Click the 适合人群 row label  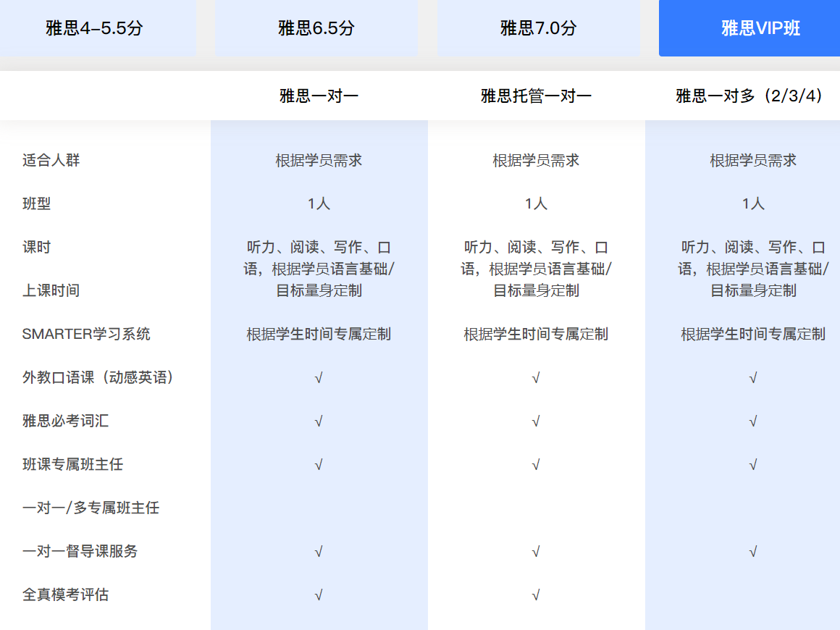point(51,159)
